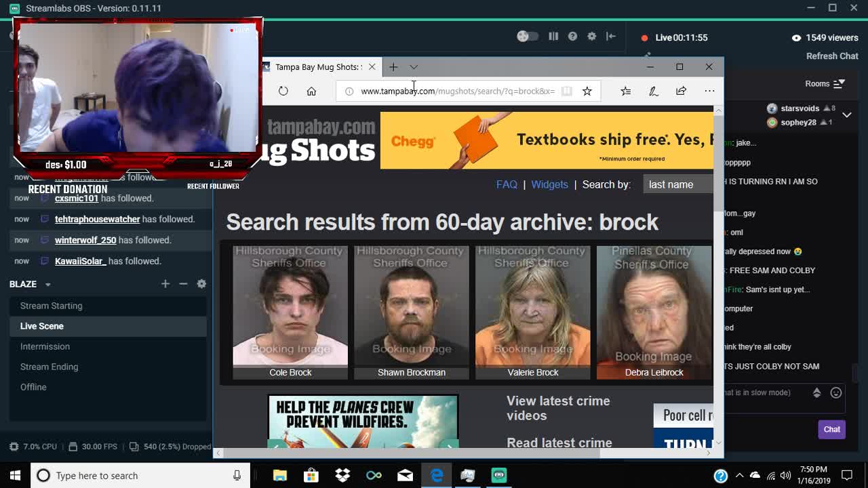Viewport: 868px width, 488px height.
Task: Open the FAQ link on mugshots page
Action: coord(507,184)
